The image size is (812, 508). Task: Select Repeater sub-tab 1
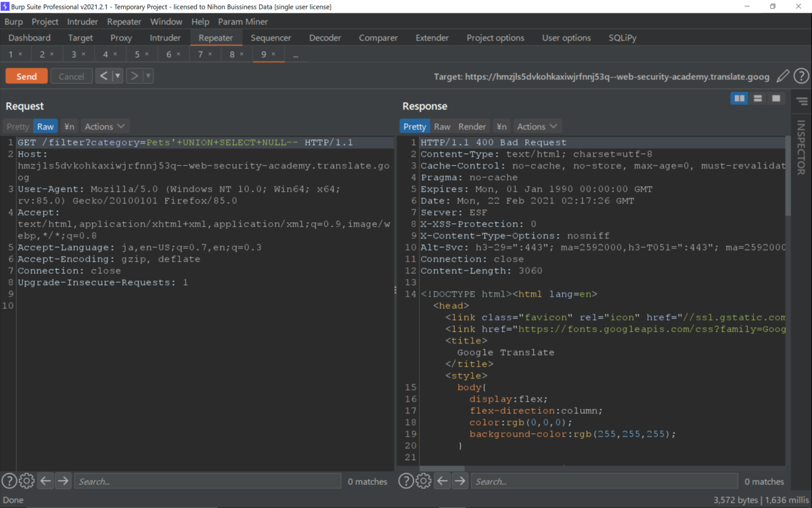[x=11, y=54]
